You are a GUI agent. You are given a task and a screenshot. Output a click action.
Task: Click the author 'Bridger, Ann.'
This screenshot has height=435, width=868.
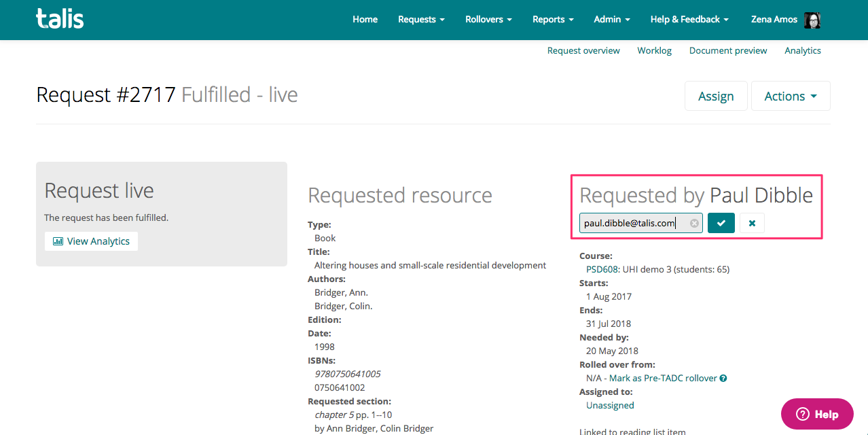[x=341, y=292]
